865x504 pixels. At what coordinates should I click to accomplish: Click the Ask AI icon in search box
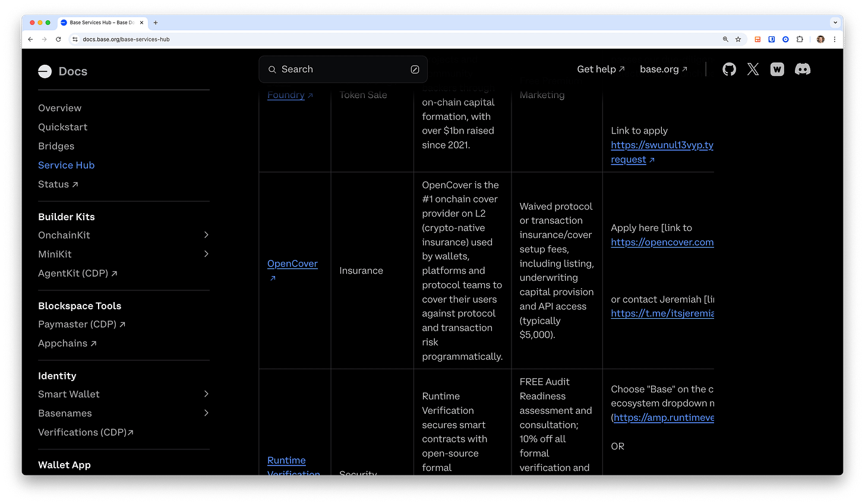[415, 69]
